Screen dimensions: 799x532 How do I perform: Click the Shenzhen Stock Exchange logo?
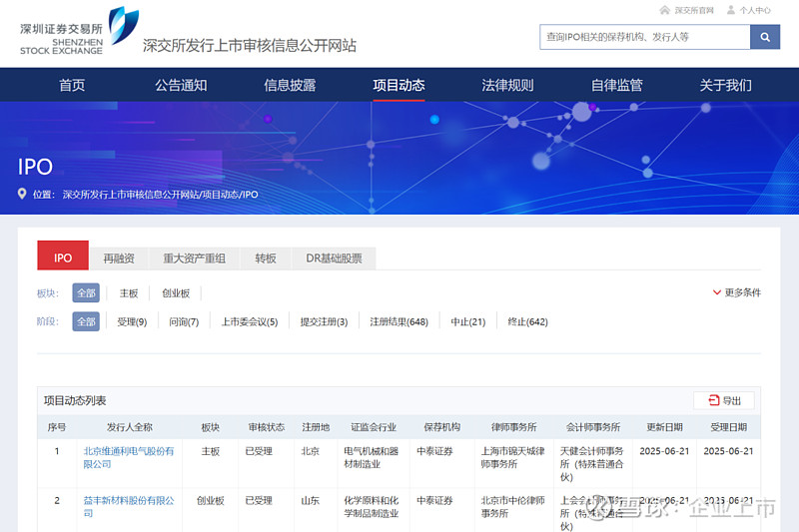[x=79, y=32]
